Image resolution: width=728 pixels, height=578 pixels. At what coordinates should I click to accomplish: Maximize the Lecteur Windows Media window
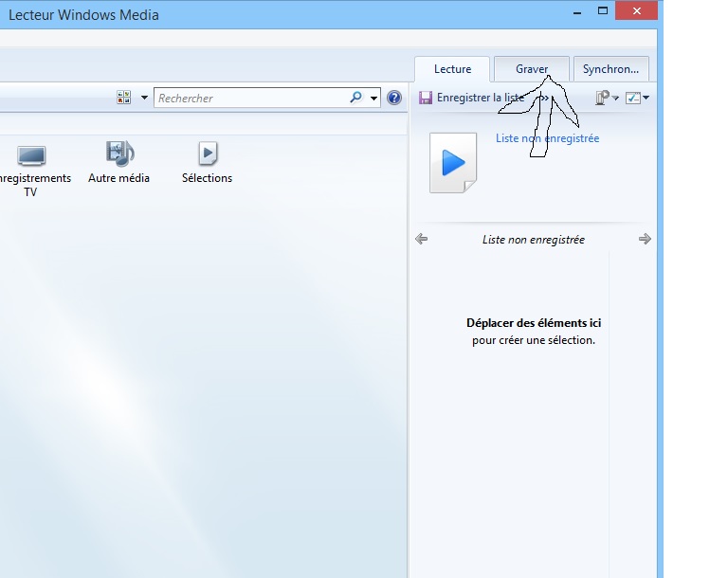[x=603, y=10]
